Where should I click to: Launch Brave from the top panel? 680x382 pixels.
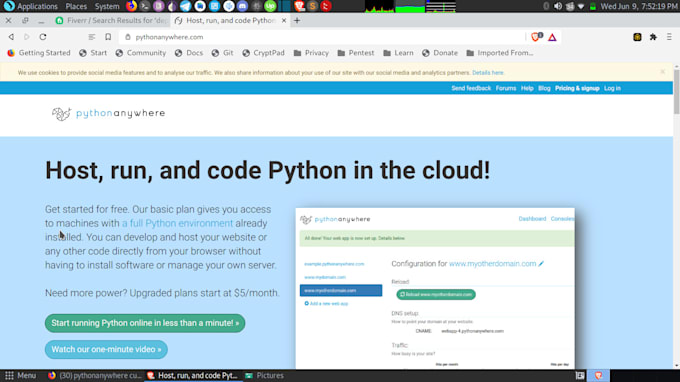(299, 6)
